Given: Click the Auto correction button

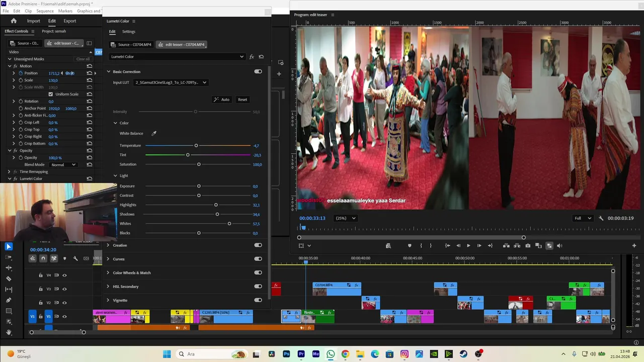Looking at the screenshot, I should (x=221, y=100).
